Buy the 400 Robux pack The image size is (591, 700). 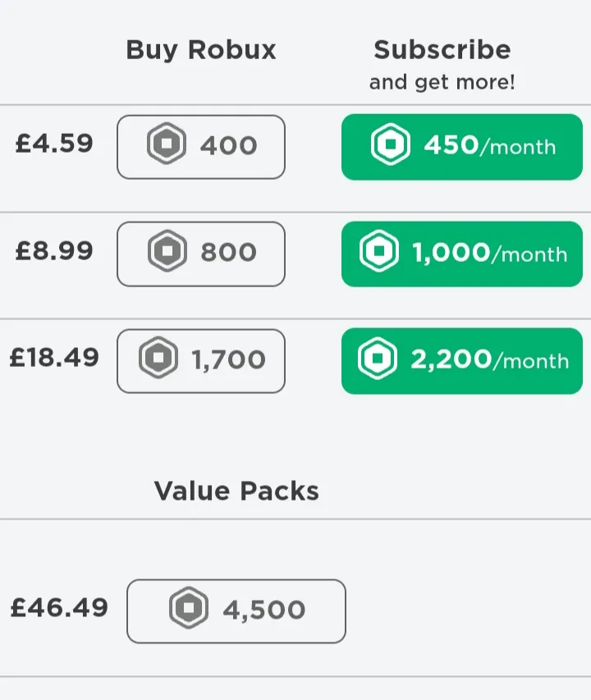click(x=201, y=147)
